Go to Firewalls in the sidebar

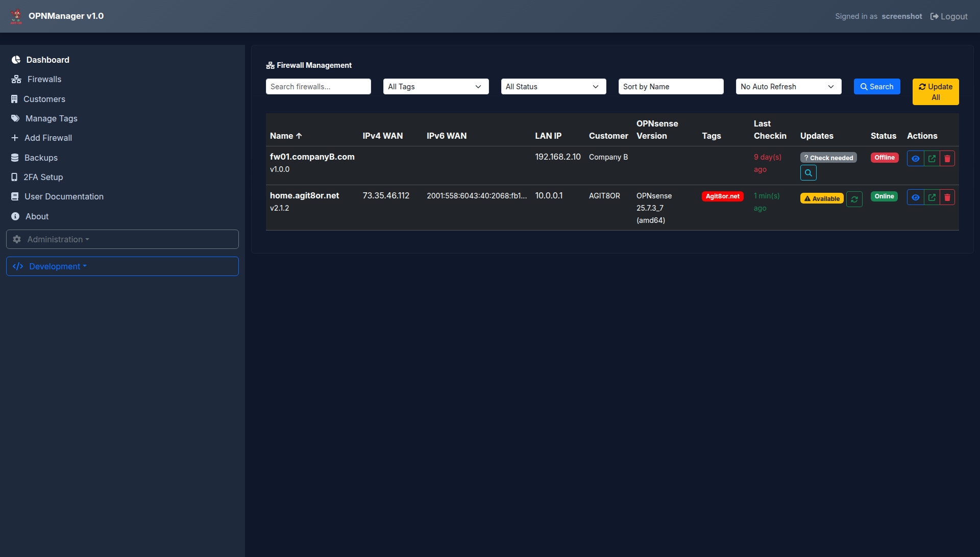36,79
